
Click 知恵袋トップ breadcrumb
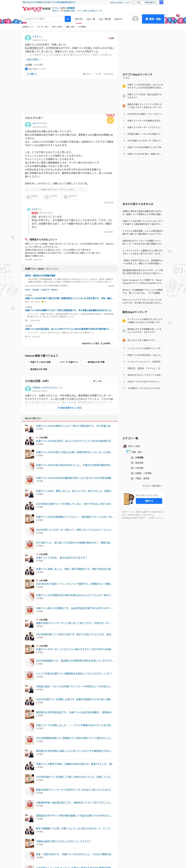click(28, 27)
